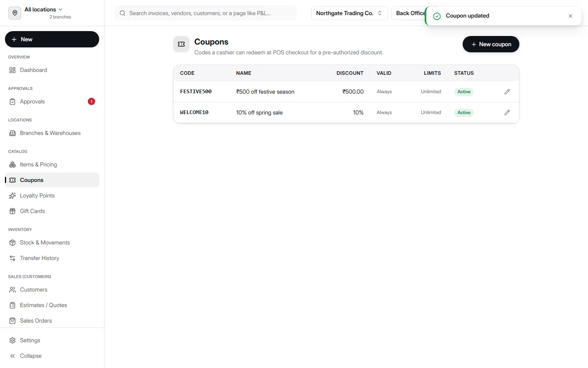
Task: Open Settings
Action: coord(52,340)
